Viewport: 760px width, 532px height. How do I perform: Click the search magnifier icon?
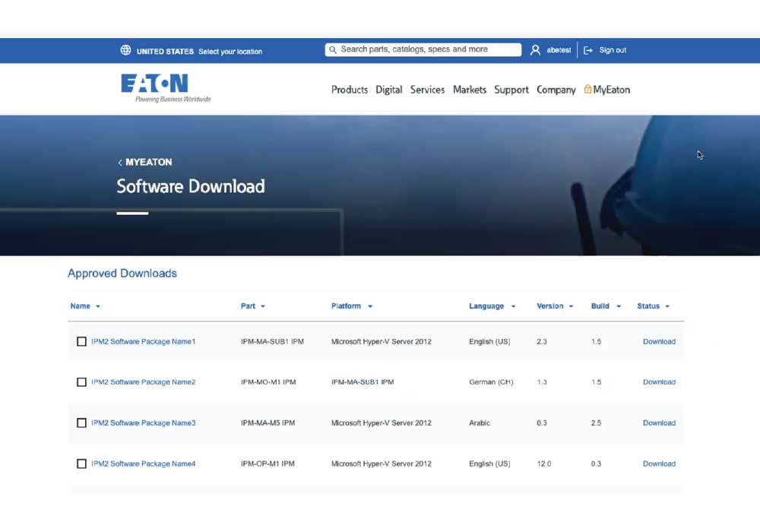pos(333,49)
